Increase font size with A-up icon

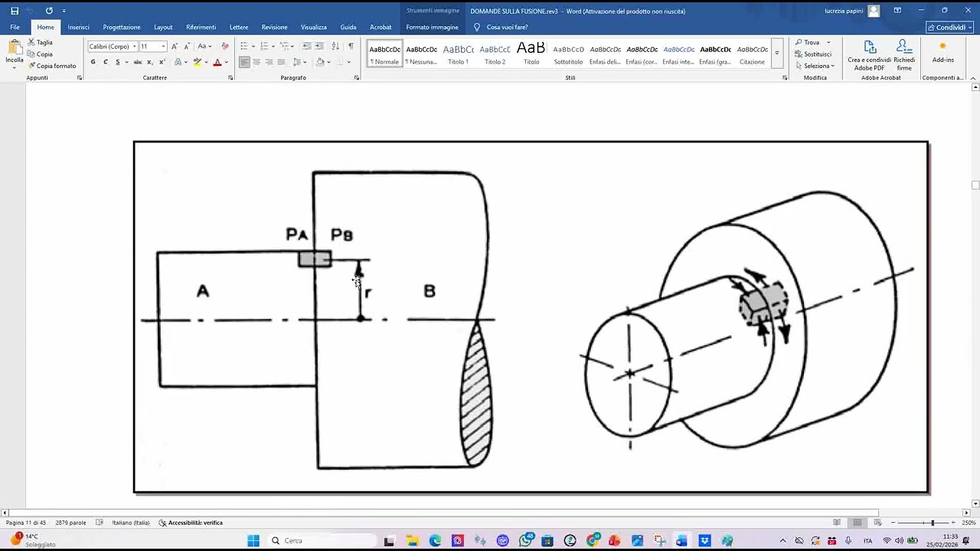point(175,47)
